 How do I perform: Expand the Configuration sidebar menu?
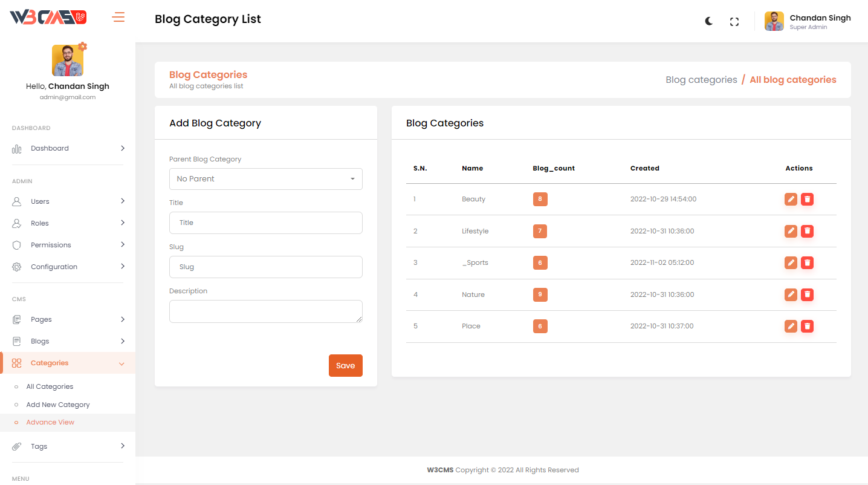pos(68,267)
